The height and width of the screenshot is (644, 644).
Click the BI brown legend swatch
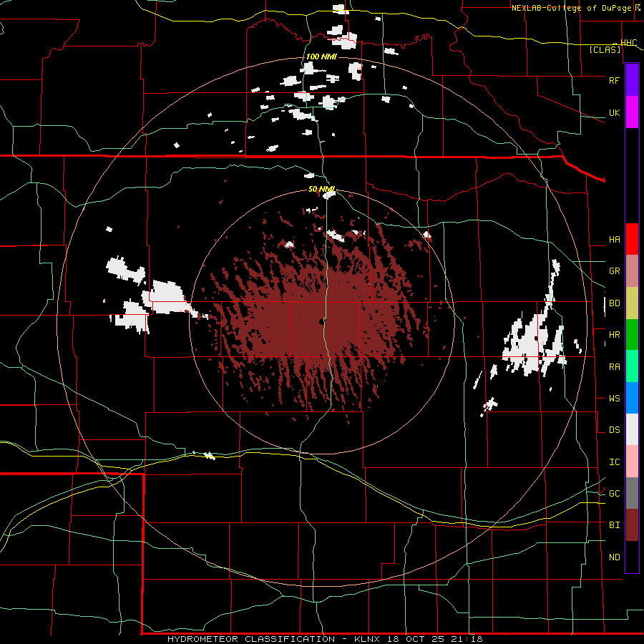[632, 525]
